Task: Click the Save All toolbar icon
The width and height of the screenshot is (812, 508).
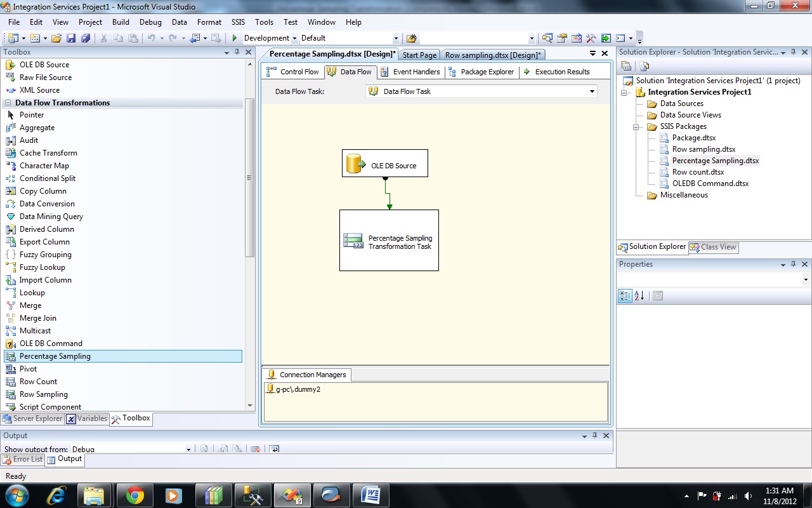Action: 85,38
